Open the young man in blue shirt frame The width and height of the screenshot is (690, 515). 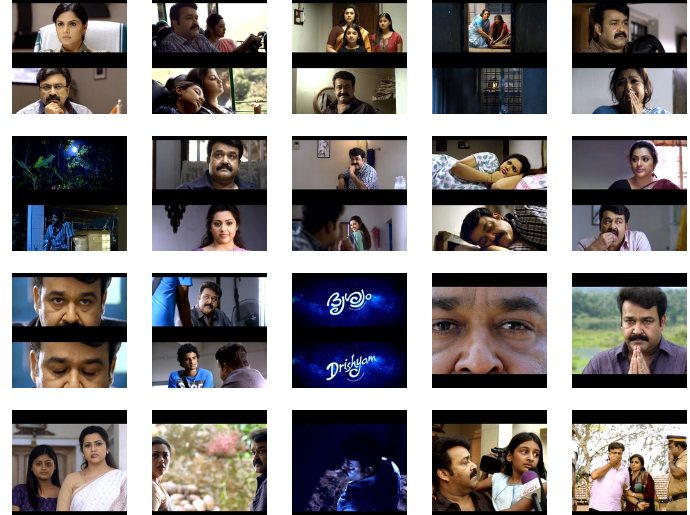209,366
